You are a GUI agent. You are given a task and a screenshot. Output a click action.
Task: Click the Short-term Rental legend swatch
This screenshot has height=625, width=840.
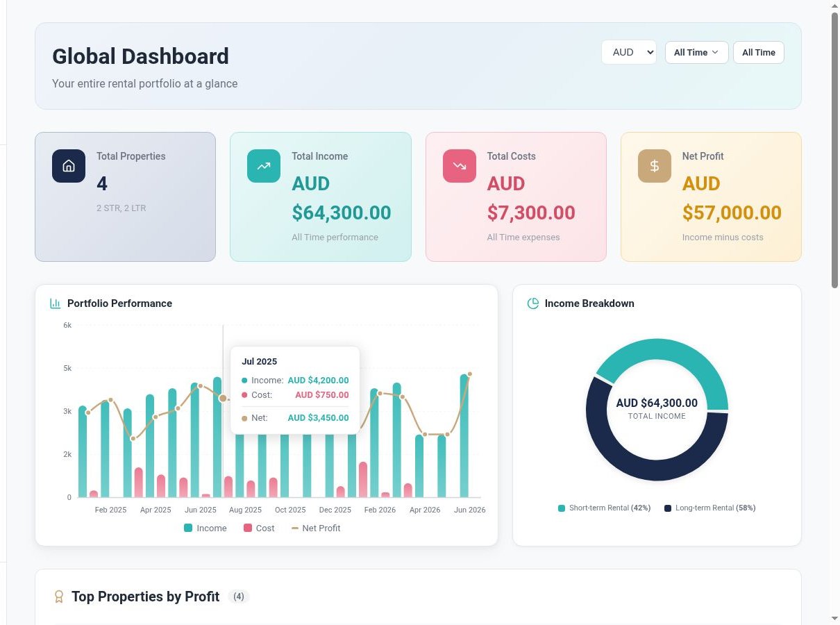coord(562,508)
